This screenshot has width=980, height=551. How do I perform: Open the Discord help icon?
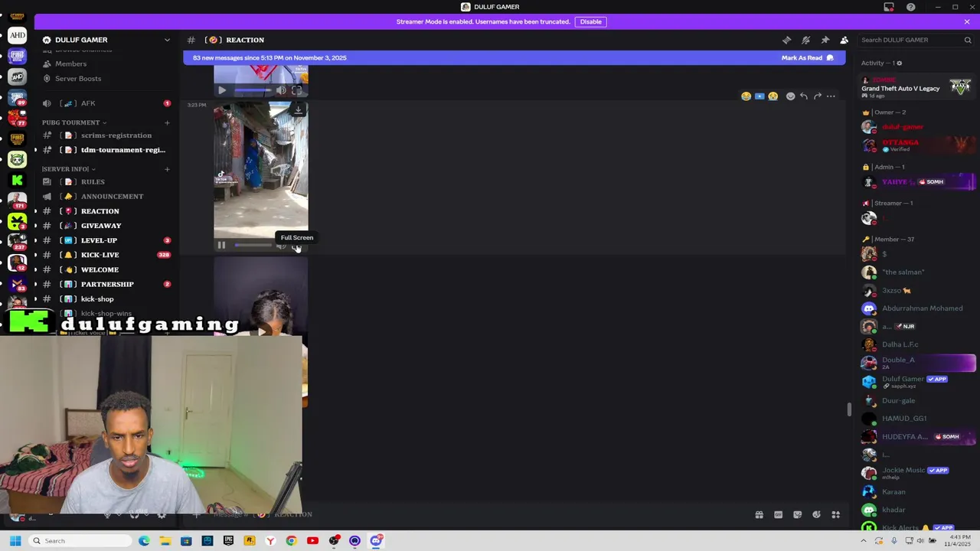910,7
